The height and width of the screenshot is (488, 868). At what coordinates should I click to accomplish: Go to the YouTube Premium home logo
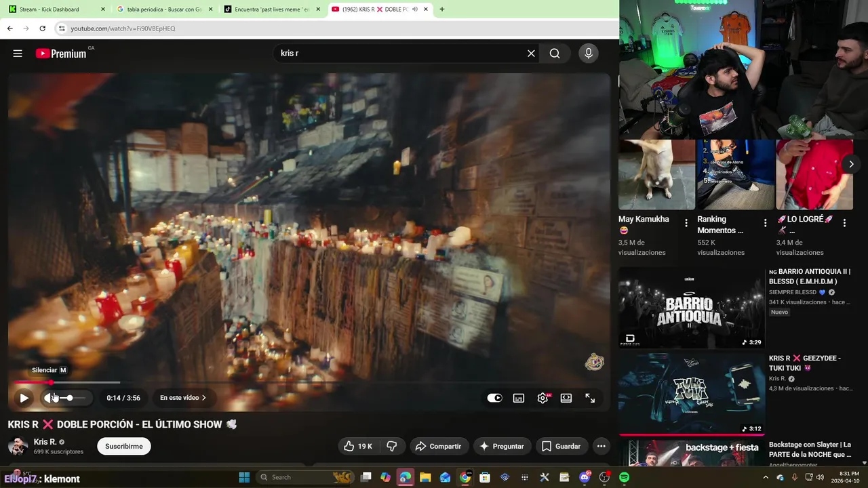(x=61, y=54)
